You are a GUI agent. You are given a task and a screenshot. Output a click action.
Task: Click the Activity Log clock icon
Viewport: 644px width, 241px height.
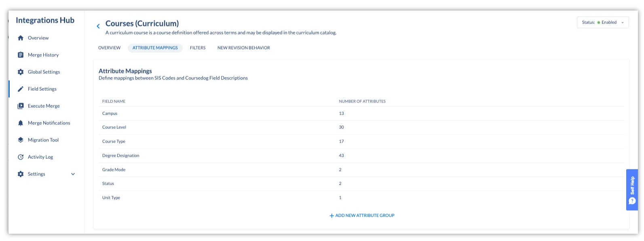click(21, 157)
